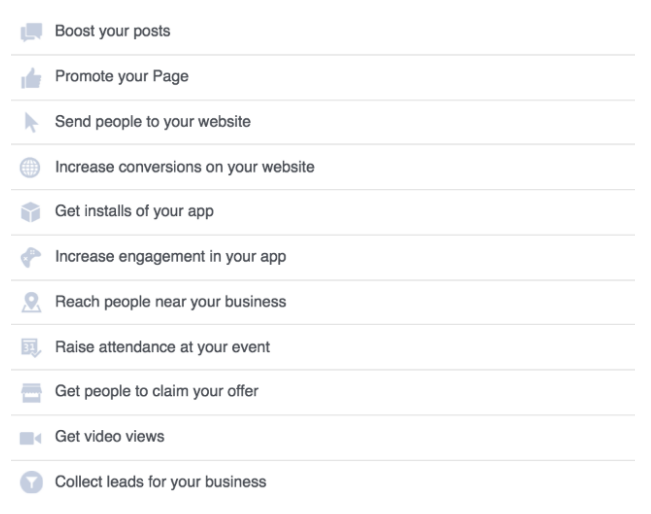651x514 pixels.
Task: Click the storefront offer icon
Action: click(32, 393)
